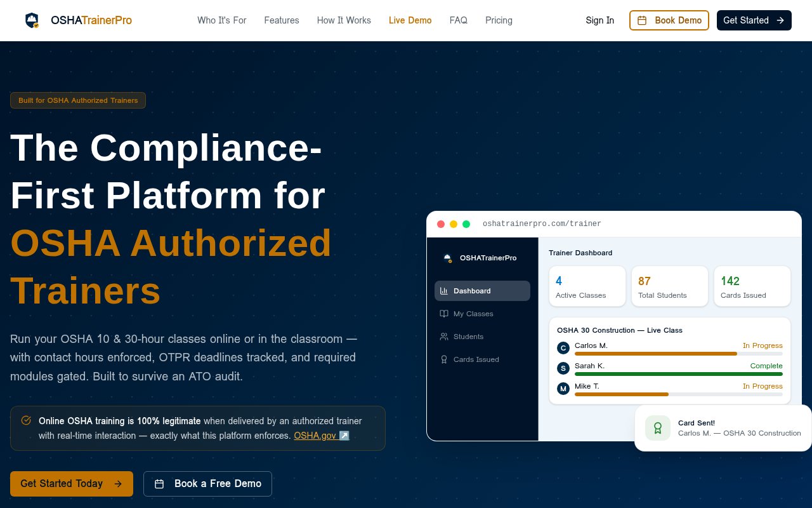Screen dimensions: 812x508
Task: Click Carlos M. In Progress status
Action: [x=763, y=345]
